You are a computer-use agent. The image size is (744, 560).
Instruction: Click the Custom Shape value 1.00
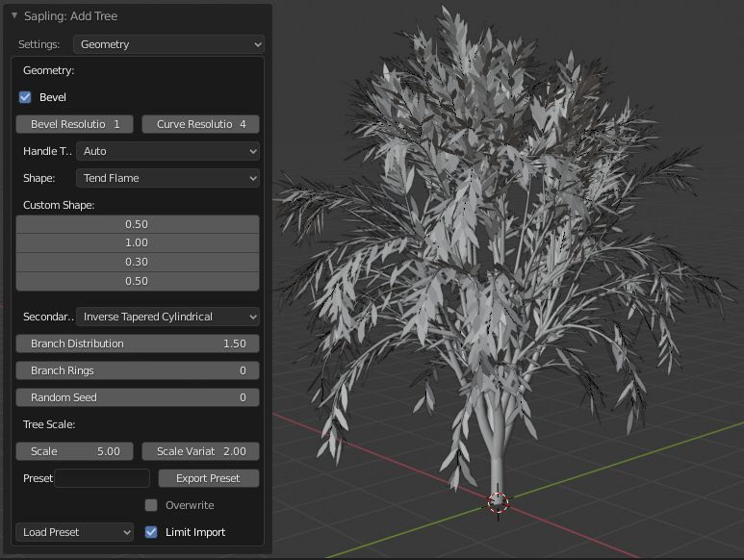pos(137,243)
